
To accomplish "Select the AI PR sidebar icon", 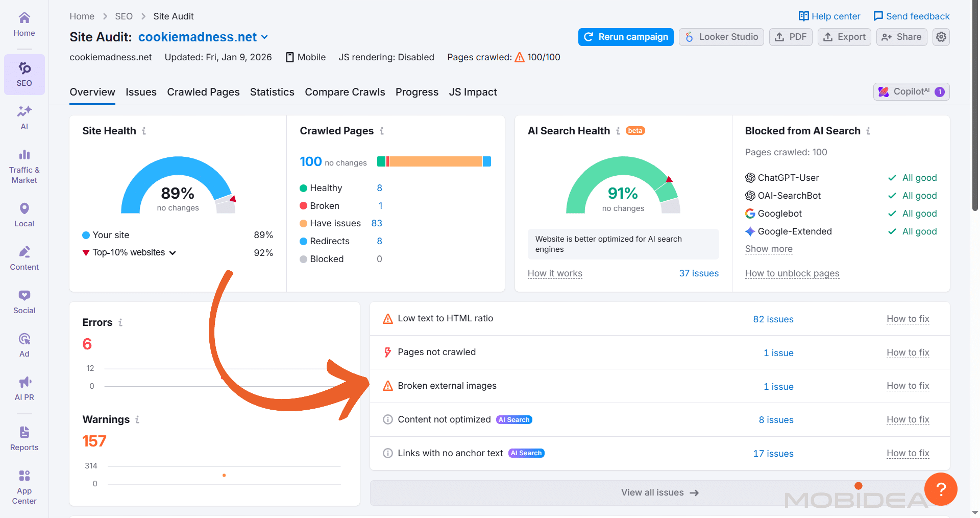I will (x=24, y=388).
